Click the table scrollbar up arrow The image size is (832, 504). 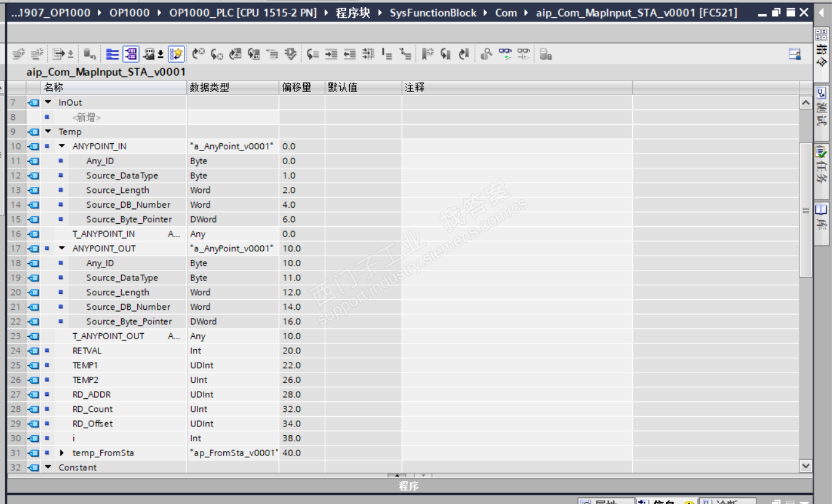point(806,103)
